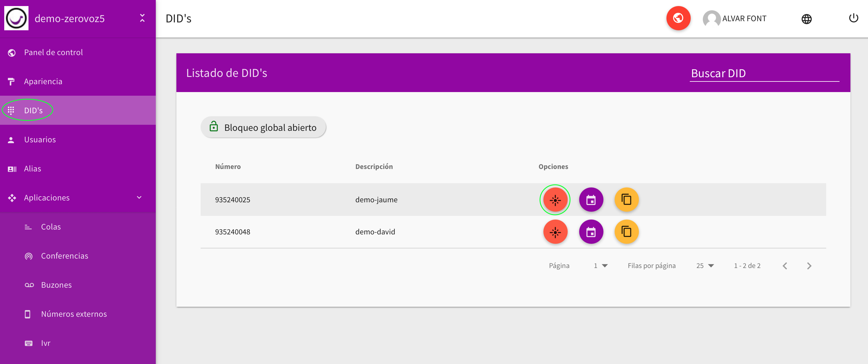
Task: Click the copy icon for 935240025
Action: tap(626, 199)
